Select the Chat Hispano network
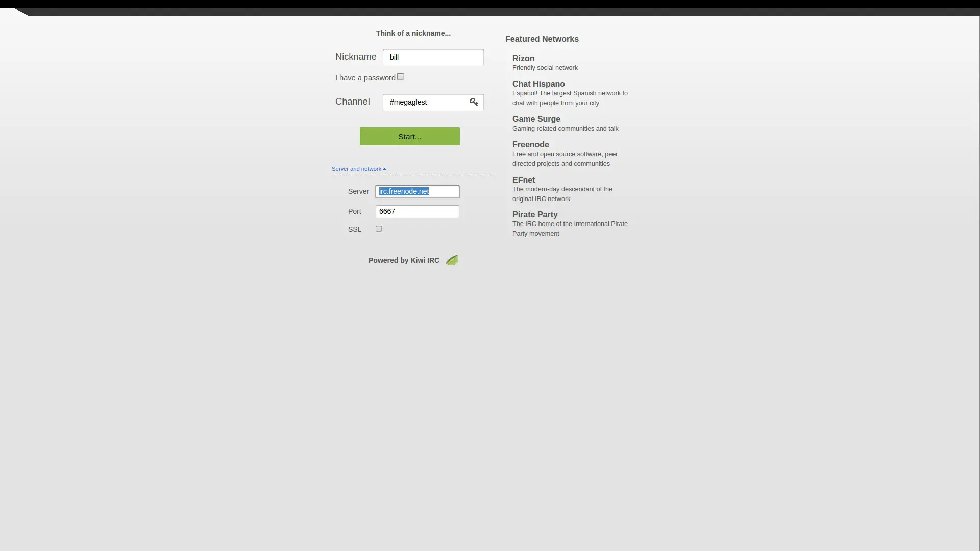The height and width of the screenshot is (551, 980). click(x=538, y=84)
